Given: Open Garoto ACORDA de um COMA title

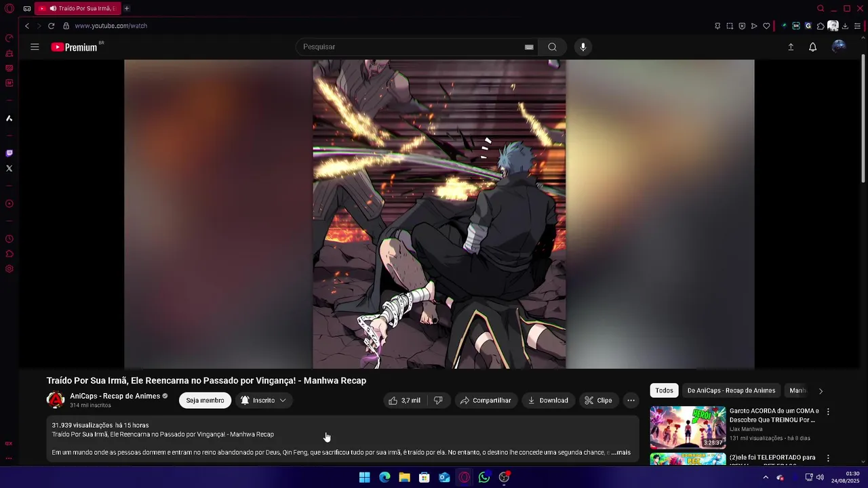Looking at the screenshot, I should coord(774,415).
